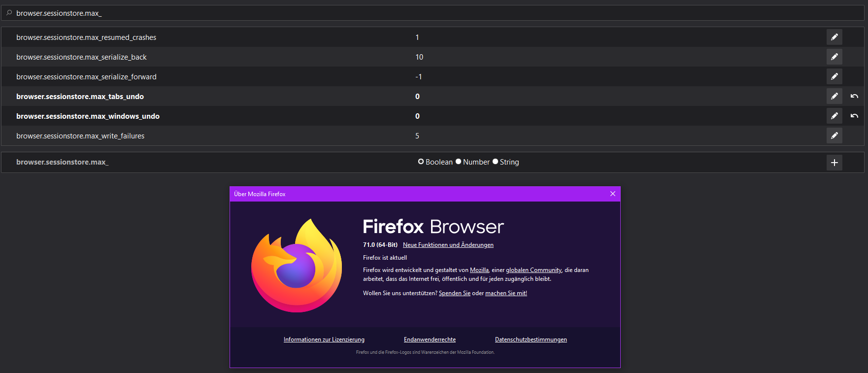Close the Über Mozilla Firefox dialog

(613, 194)
